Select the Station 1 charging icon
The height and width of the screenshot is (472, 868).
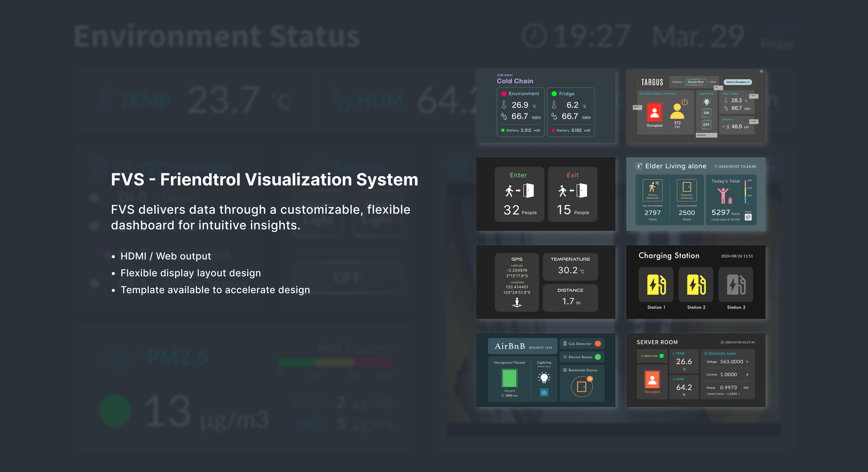[x=656, y=284]
